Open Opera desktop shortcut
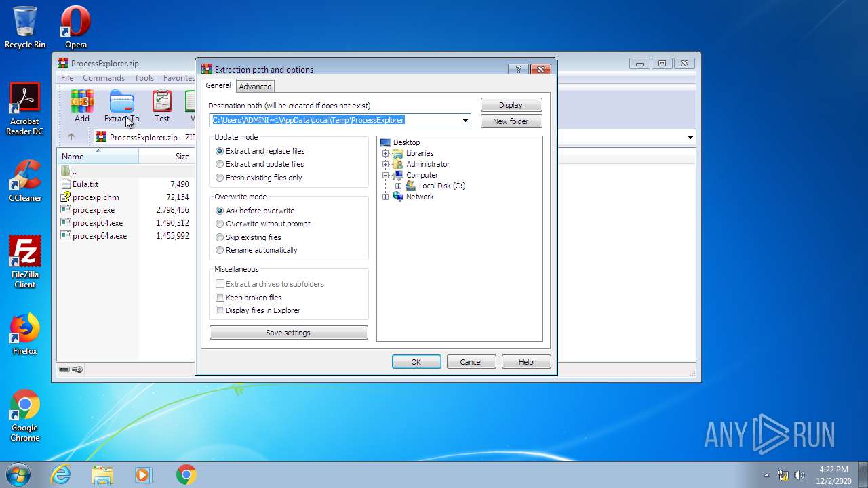Viewport: 868px width, 488px height. 76,28
